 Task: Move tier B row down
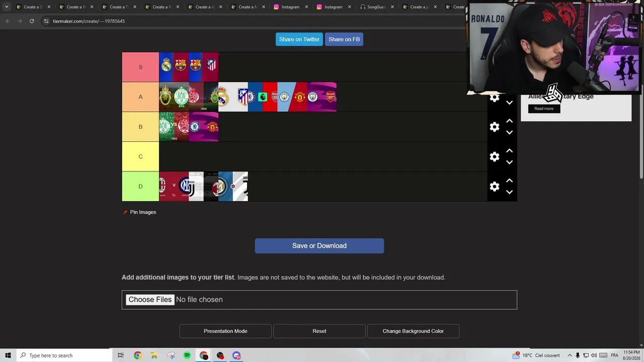(x=509, y=133)
